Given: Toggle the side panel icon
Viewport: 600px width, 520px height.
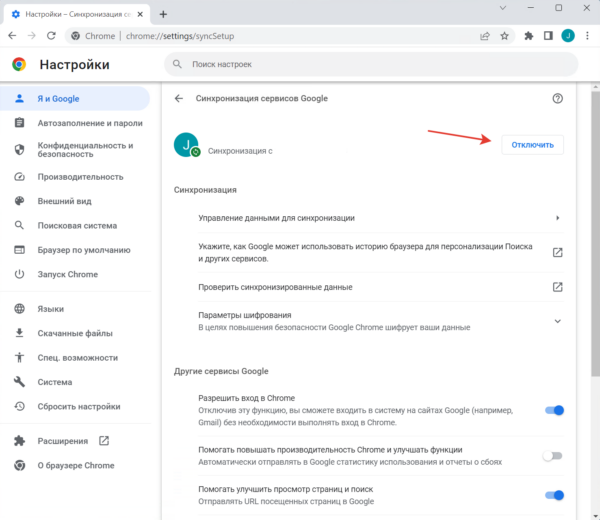Looking at the screenshot, I should [x=548, y=36].
